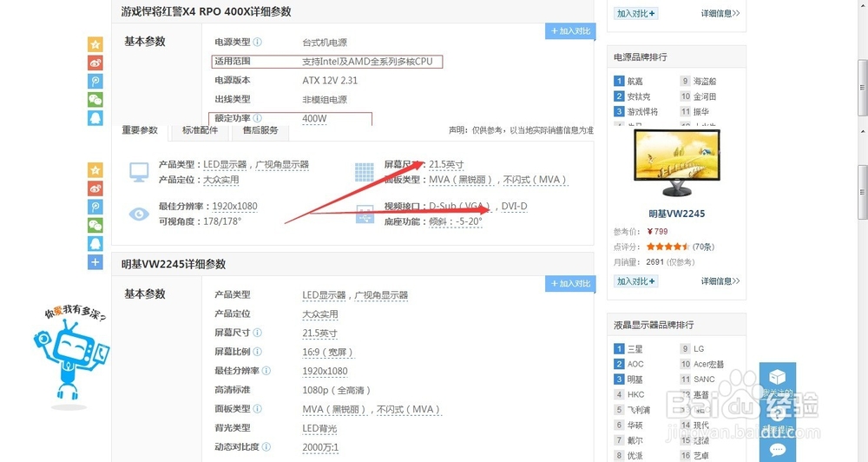Click the monitor icon next to 产品类型 summary
Viewport: 868px width, 462px height.
tap(139, 172)
